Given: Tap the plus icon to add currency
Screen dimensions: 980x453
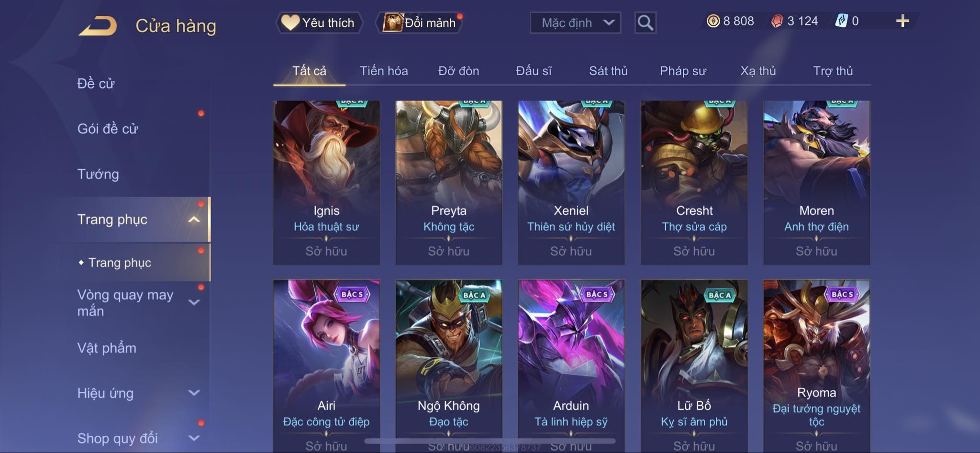Looking at the screenshot, I should click(902, 21).
